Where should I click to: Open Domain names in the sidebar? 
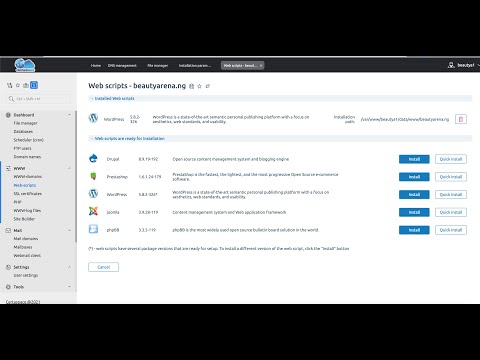[x=27, y=157]
